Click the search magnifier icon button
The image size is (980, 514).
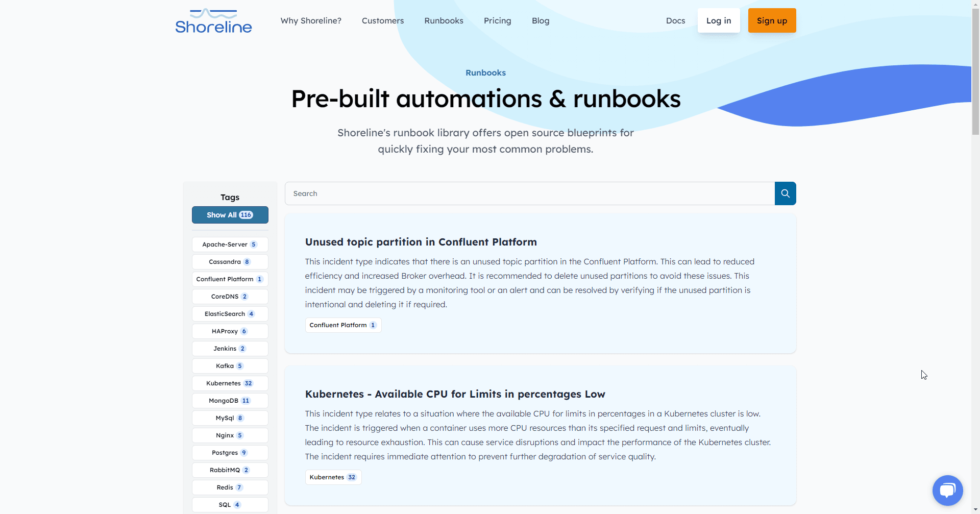[785, 193]
